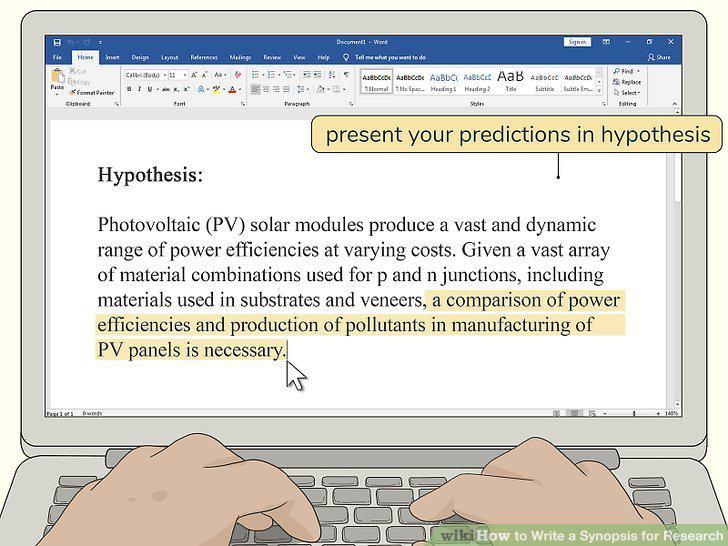Open the References tab
The height and width of the screenshot is (546, 728).
(204, 57)
